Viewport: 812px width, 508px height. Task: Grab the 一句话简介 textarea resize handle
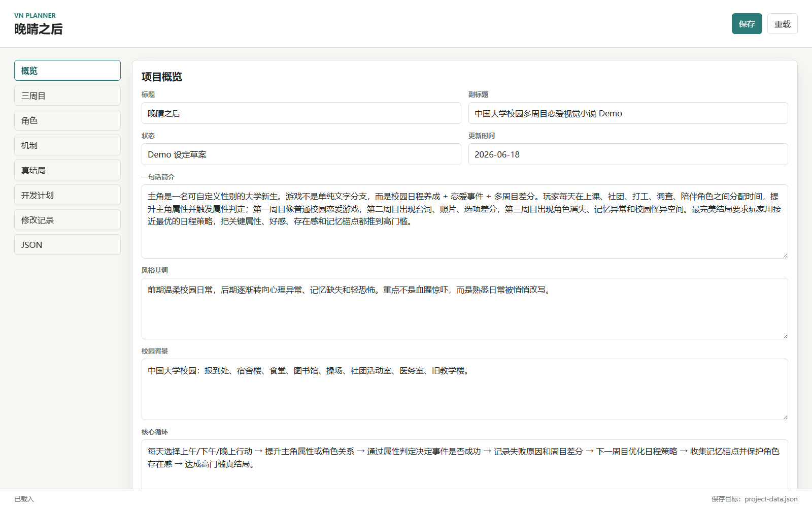tap(785, 255)
